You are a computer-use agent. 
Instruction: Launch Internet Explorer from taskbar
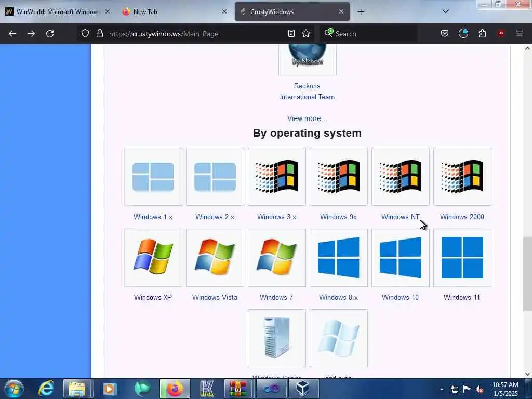pyautogui.click(x=46, y=389)
